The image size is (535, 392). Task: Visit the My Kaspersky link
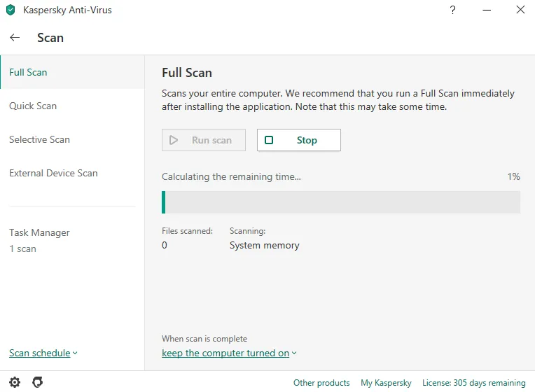pos(386,383)
